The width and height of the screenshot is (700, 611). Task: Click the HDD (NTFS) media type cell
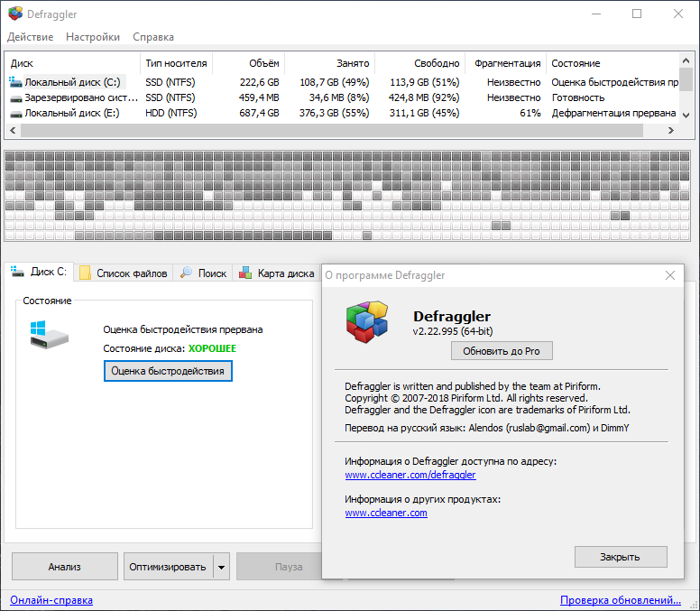pyautogui.click(x=171, y=113)
